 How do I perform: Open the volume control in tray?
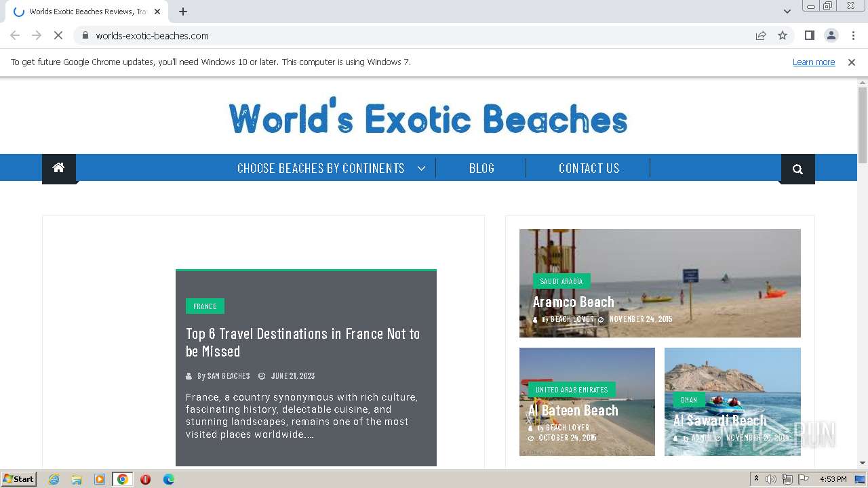pyautogui.click(x=771, y=479)
